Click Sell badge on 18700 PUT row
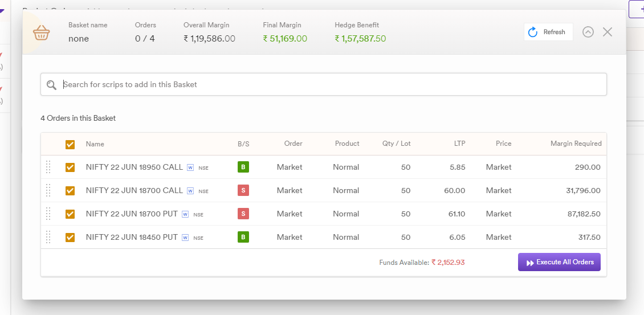 (x=243, y=214)
